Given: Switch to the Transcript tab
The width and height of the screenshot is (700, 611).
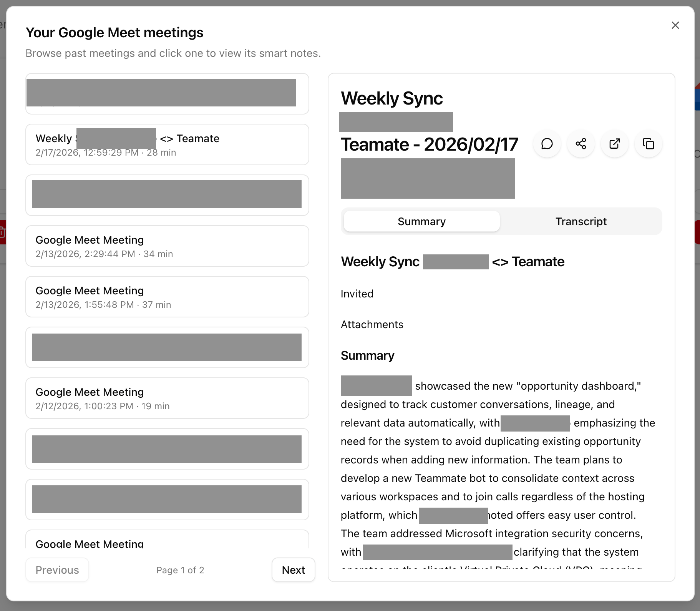Looking at the screenshot, I should pyautogui.click(x=581, y=221).
